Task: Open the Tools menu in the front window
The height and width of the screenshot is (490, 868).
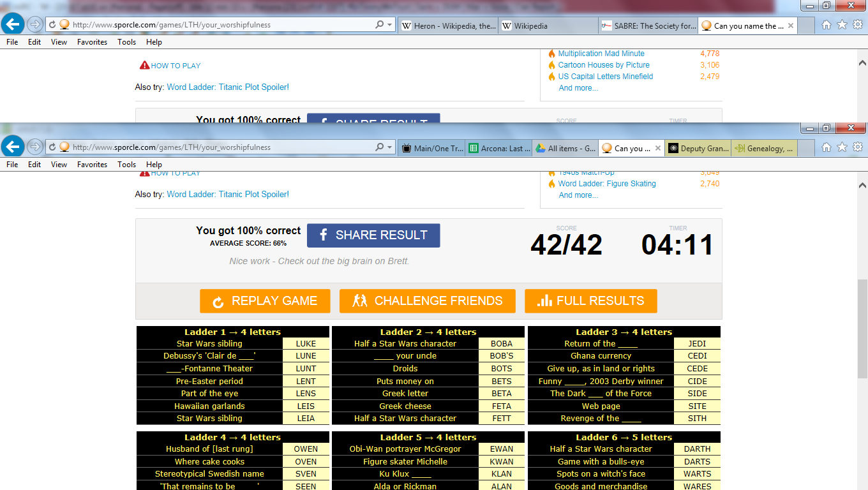Action: coord(126,165)
